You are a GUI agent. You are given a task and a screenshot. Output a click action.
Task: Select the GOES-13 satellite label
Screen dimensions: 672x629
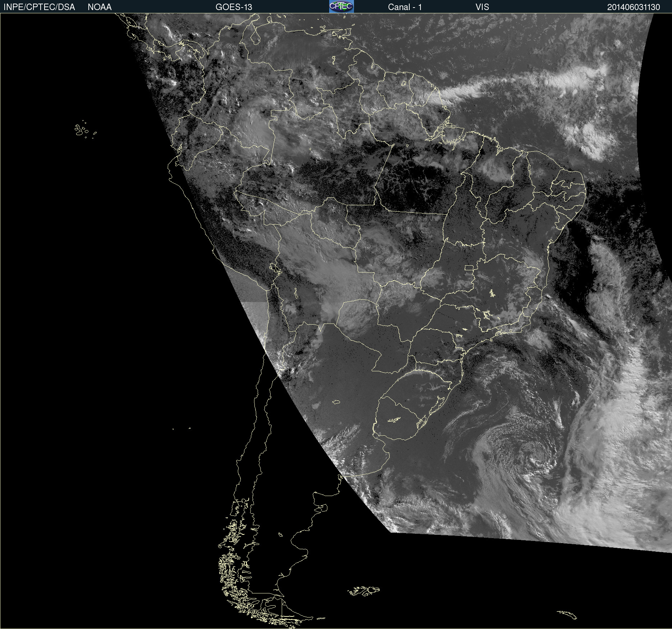tap(234, 7)
